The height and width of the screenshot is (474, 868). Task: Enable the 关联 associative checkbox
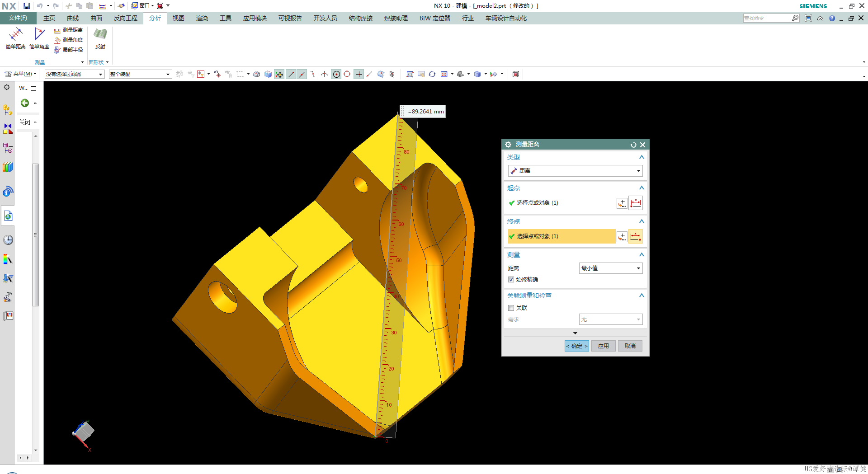[x=511, y=308]
